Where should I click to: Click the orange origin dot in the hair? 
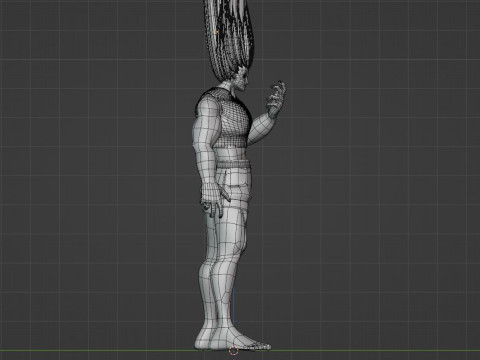(217, 32)
